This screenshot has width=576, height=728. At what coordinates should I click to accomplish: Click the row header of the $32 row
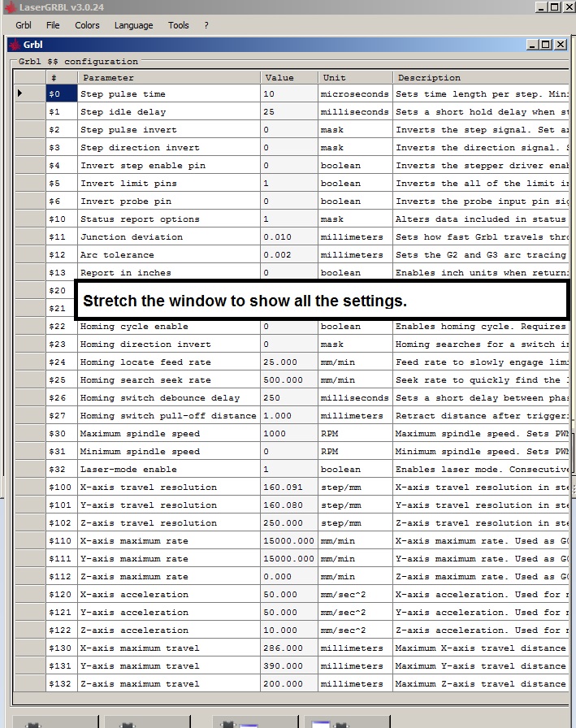(x=30, y=470)
